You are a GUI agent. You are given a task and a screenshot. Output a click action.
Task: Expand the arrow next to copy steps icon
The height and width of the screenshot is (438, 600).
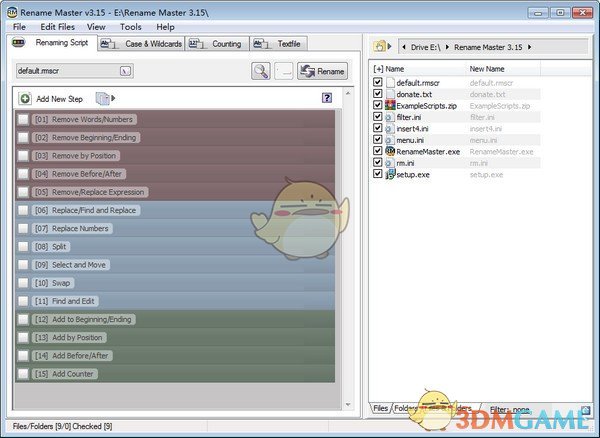[x=113, y=98]
